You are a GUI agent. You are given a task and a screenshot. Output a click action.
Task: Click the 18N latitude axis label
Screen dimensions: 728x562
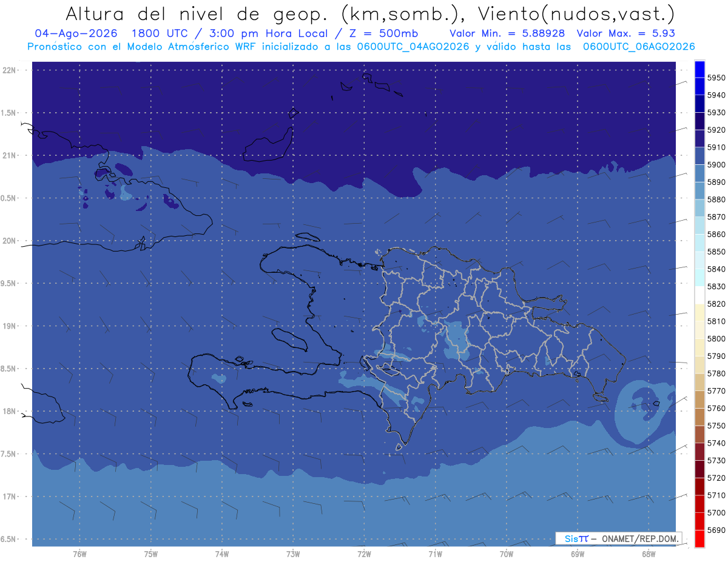pyautogui.click(x=8, y=411)
